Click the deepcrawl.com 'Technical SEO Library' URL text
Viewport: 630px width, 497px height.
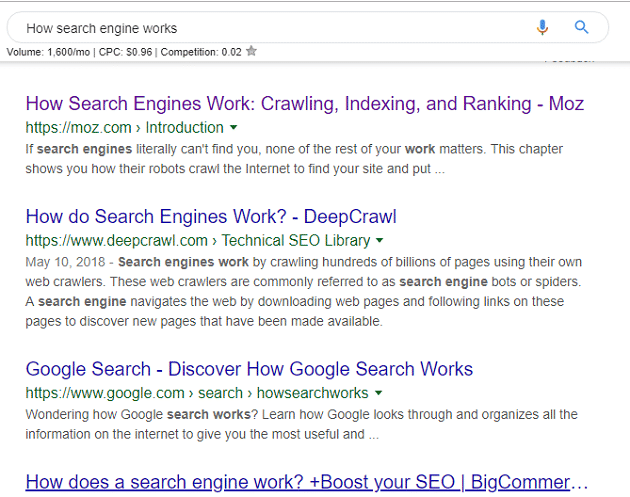pos(198,241)
